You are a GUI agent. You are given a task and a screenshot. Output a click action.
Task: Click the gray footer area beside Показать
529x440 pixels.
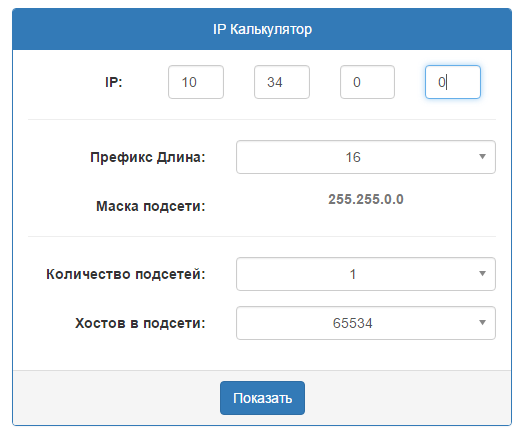[x=405, y=398]
